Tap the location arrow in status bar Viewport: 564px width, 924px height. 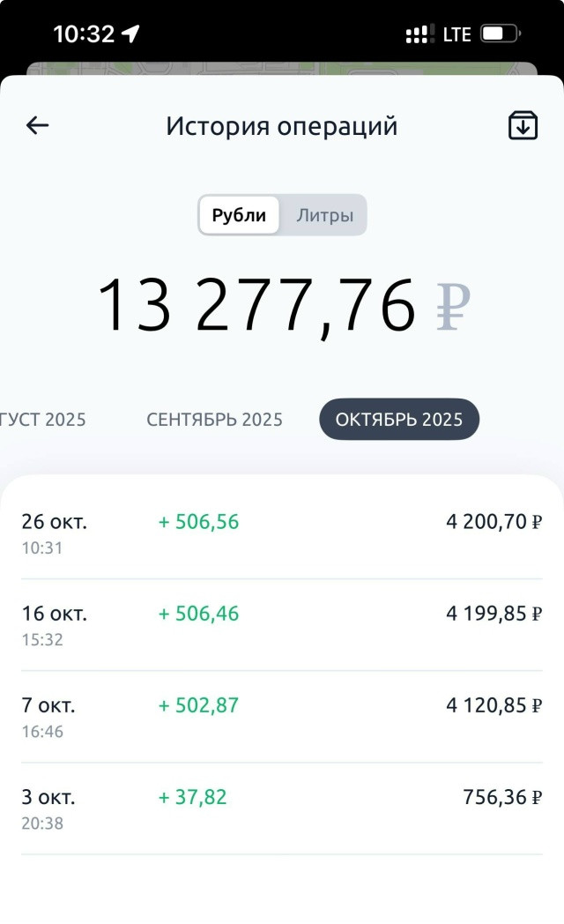click(x=130, y=34)
